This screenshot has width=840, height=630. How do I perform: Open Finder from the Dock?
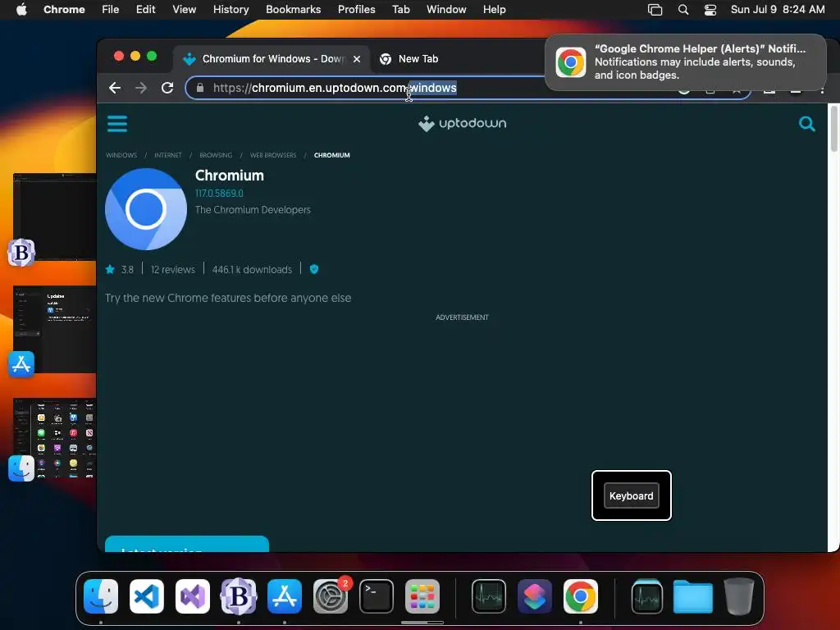pos(101,596)
